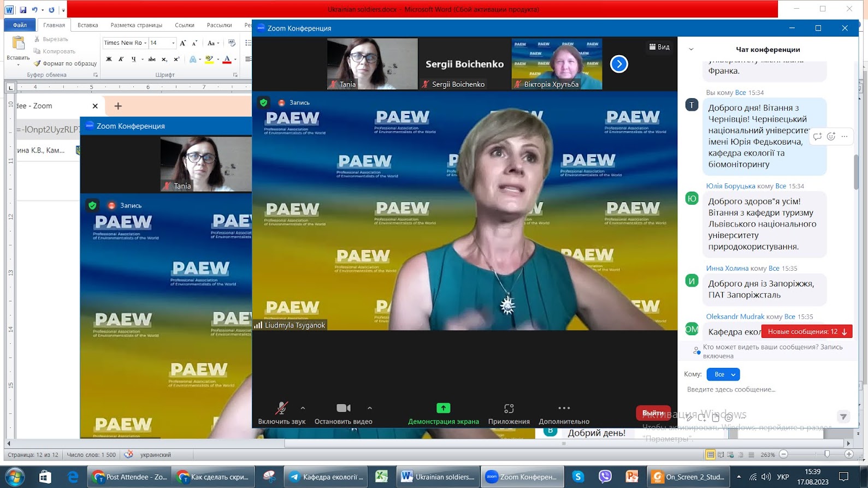Reply to the Чернівці chat message icon
The image size is (868, 488).
[817, 136]
